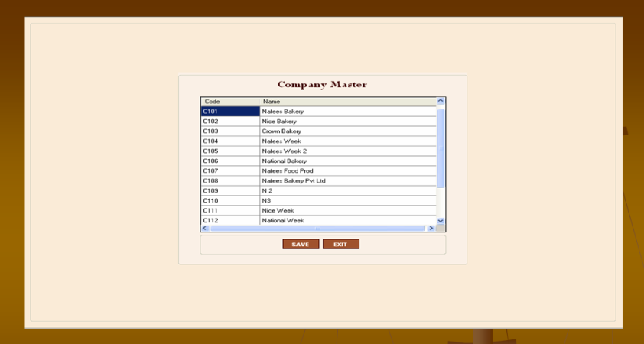Click the Nafees Food Prod name cell
The width and height of the screenshot is (644, 344).
348,170
